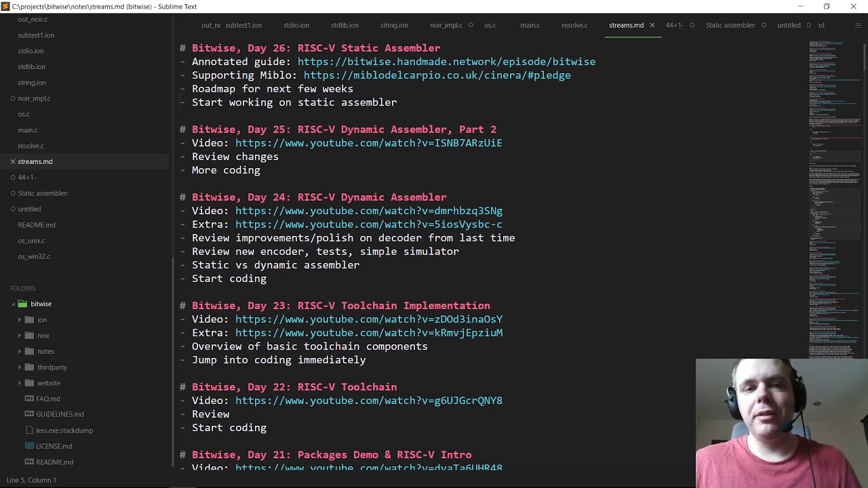Viewport: 868px width, 488px height.
Task: Click the FOLDERS sidebar header
Action: pos(22,288)
